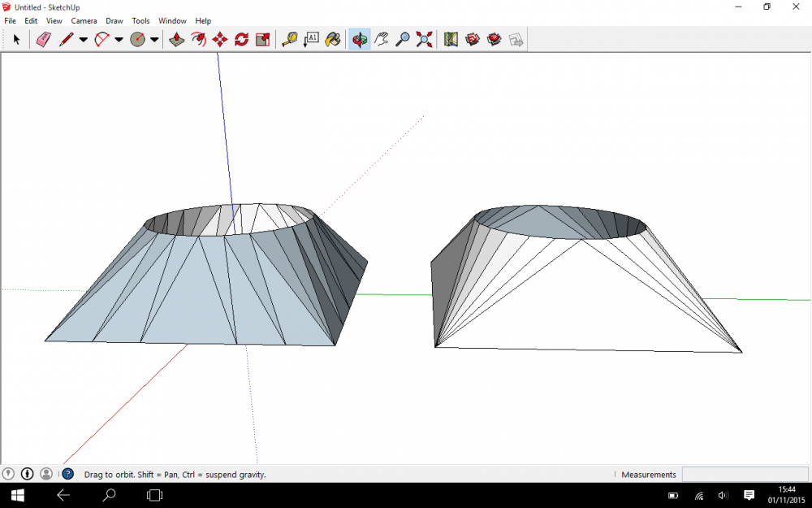Click the volume speaker tray icon

click(723, 496)
